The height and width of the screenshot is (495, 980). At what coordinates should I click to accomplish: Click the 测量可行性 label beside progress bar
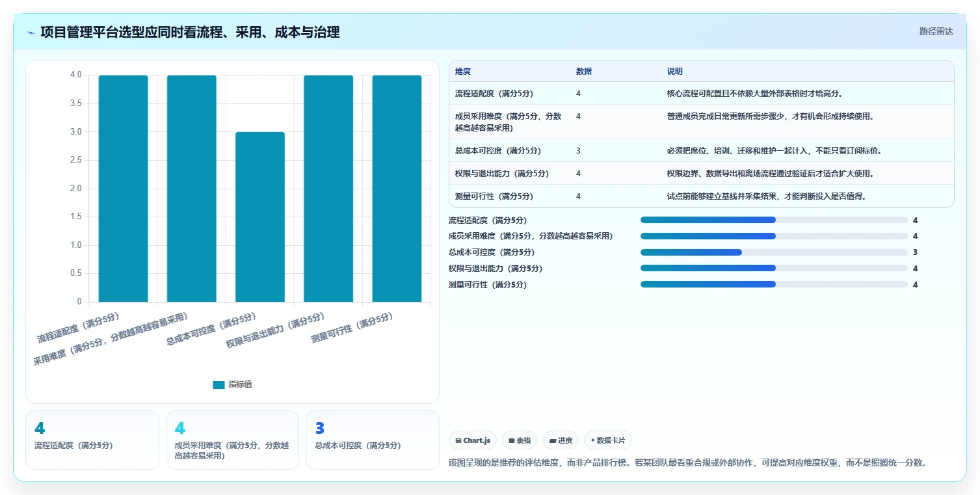tap(487, 284)
